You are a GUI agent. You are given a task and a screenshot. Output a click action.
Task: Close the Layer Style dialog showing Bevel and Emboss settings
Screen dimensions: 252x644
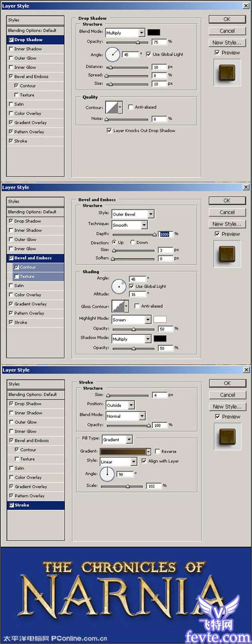(x=245, y=187)
